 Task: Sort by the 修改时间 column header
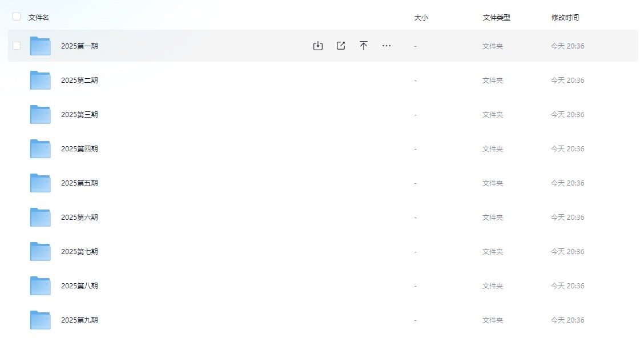(x=565, y=17)
